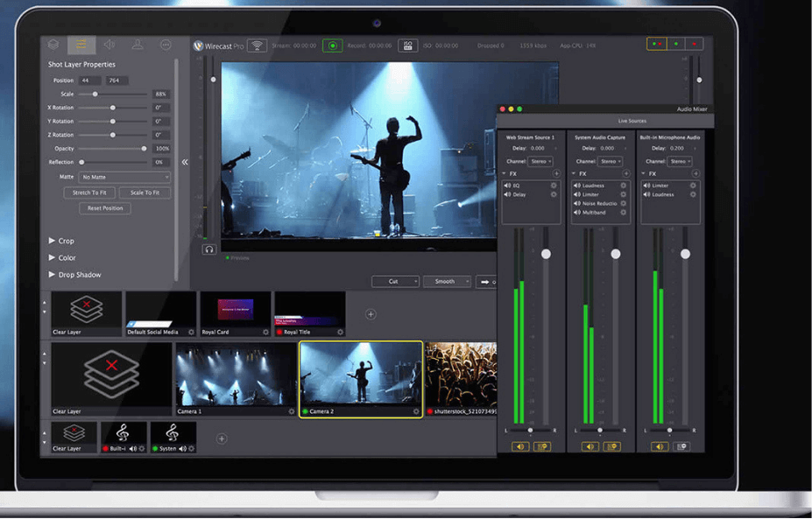Click the Opacity slider handle
The image size is (812, 519).
[x=144, y=149]
